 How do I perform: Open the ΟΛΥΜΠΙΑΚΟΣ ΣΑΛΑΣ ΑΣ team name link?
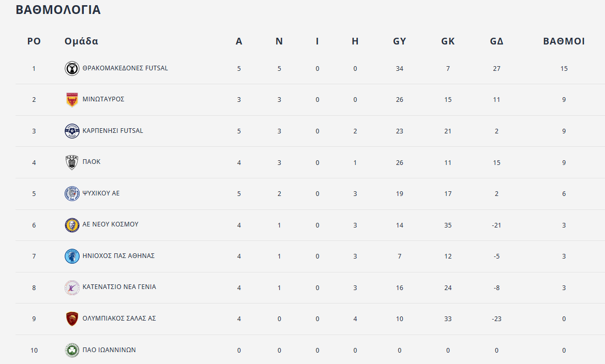coord(119,318)
